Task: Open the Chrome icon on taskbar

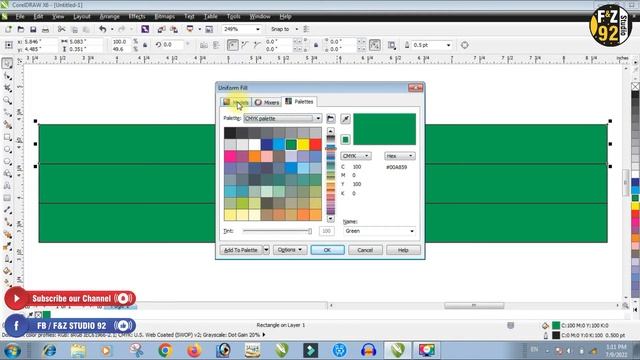Action: pyautogui.click(x=165, y=350)
